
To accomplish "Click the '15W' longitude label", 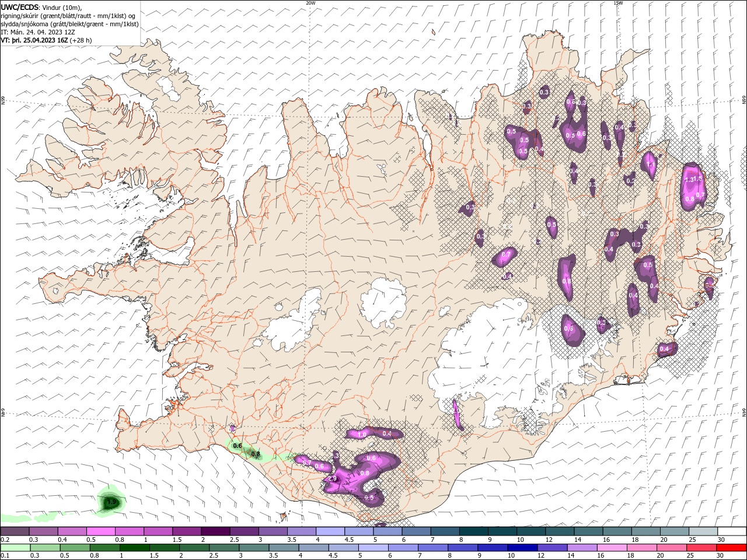I will pyautogui.click(x=618, y=3).
